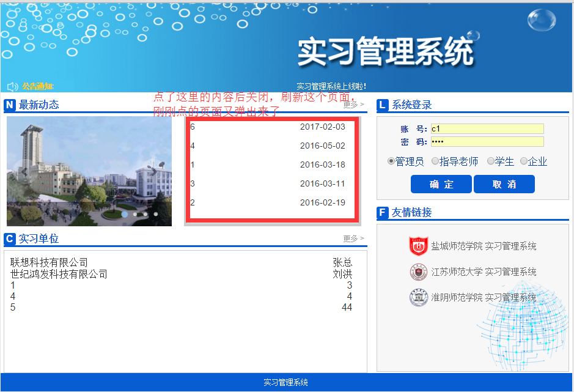Show the next carousel slide arrow

154,171
